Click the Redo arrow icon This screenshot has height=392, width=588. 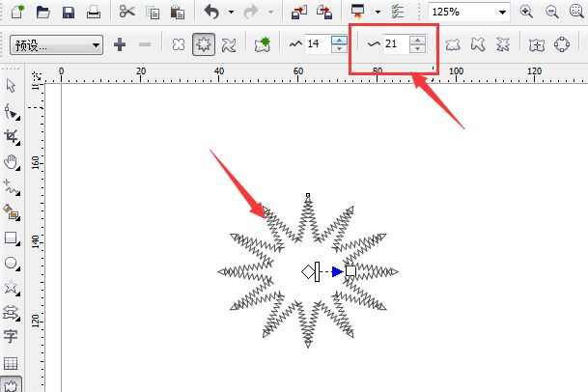tap(250, 12)
